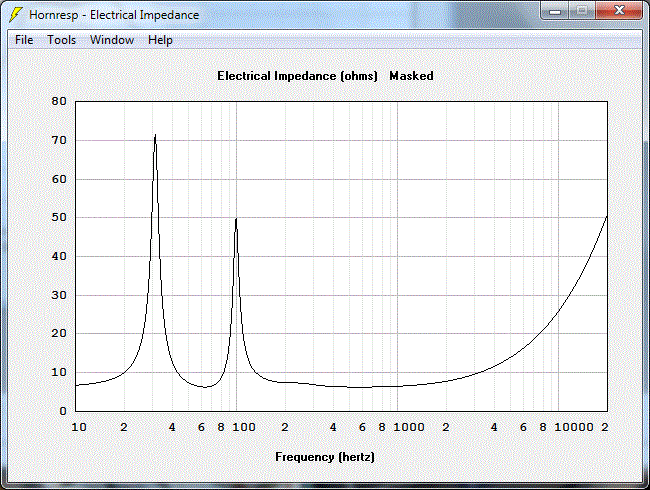This screenshot has width=650, height=490.
Task: Open the File menu
Action: pyautogui.click(x=24, y=40)
